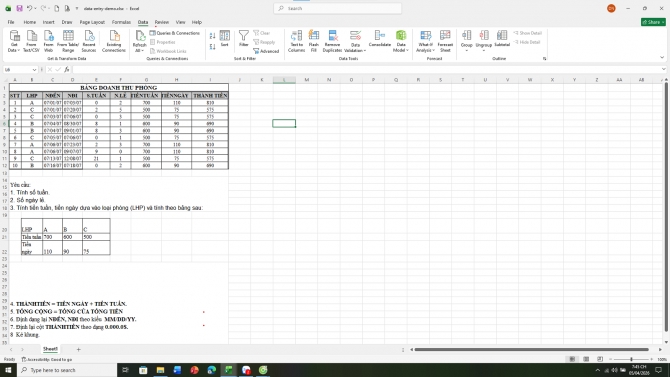Open the Sort dialog
The width and height of the screenshot is (670, 377).
tap(224, 39)
